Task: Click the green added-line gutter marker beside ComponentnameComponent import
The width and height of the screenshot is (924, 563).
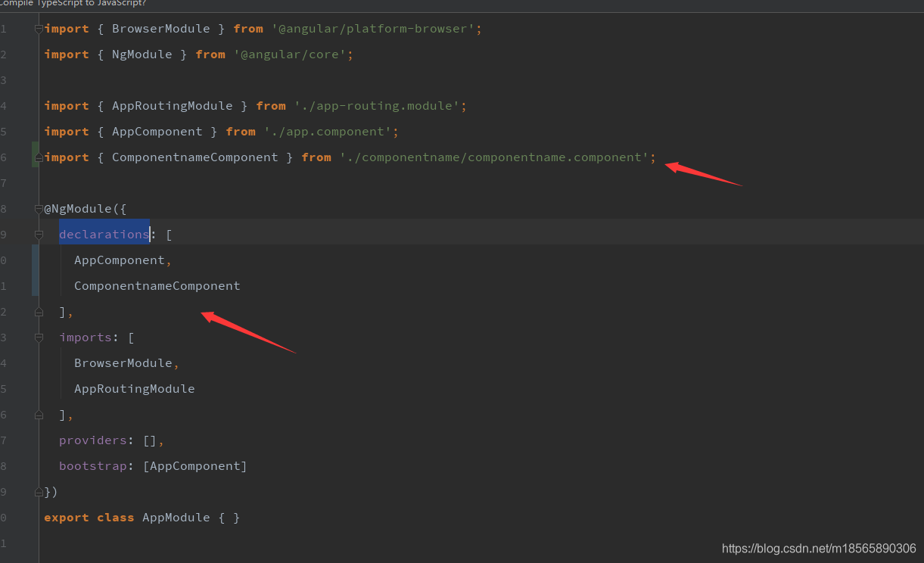Action: coord(35,155)
